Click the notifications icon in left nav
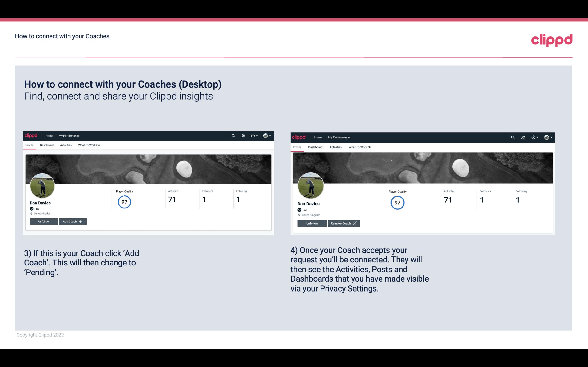This screenshot has height=367, width=588. pyautogui.click(x=243, y=135)
